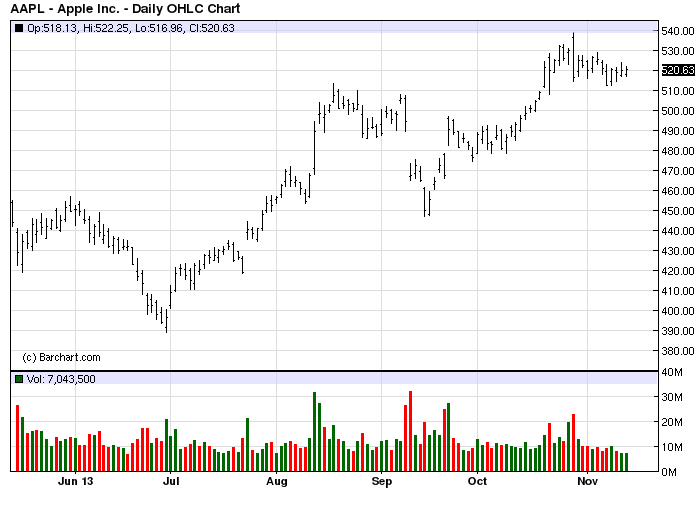Click the 530.00 price axis label
This screenshot has height=512, width=700.
tap(678, 51)
